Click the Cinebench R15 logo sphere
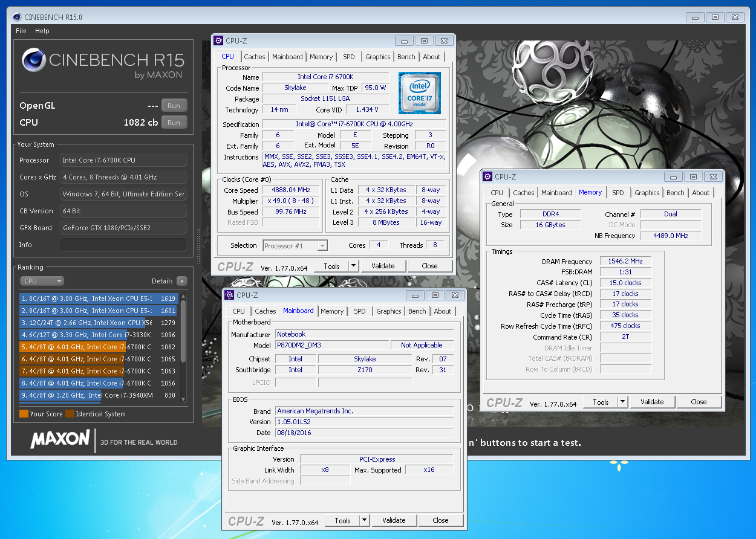Image resolution: width=756 pixels, height=539 pixels. (34, 60)
